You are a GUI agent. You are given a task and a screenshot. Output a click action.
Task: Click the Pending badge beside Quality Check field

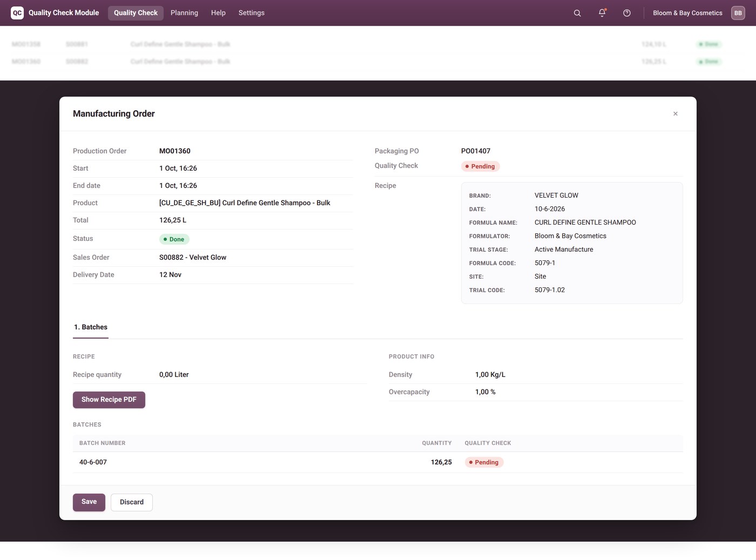[x=481, y=166]
